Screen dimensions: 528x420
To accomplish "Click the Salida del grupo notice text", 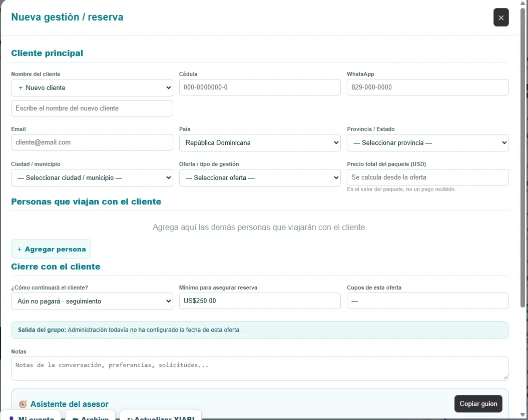I will point(129,330).
